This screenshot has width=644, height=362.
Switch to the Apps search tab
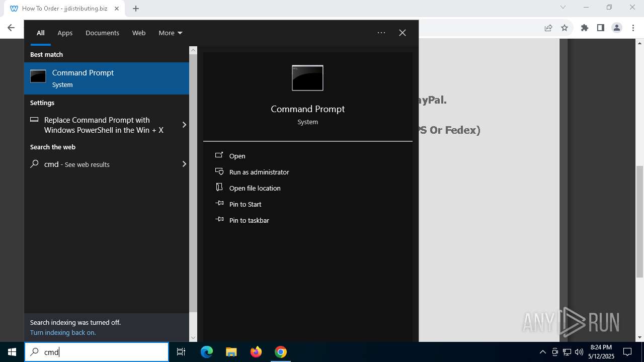pos(65,33)
